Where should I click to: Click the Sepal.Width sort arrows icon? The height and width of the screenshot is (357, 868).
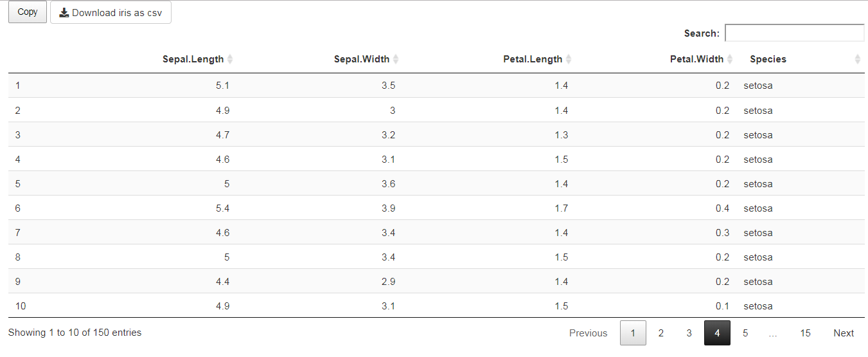tap(396, 59)
